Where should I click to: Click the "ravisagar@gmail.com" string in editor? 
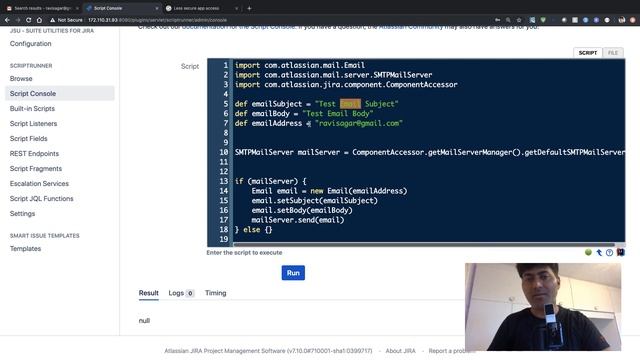[359, 123]
